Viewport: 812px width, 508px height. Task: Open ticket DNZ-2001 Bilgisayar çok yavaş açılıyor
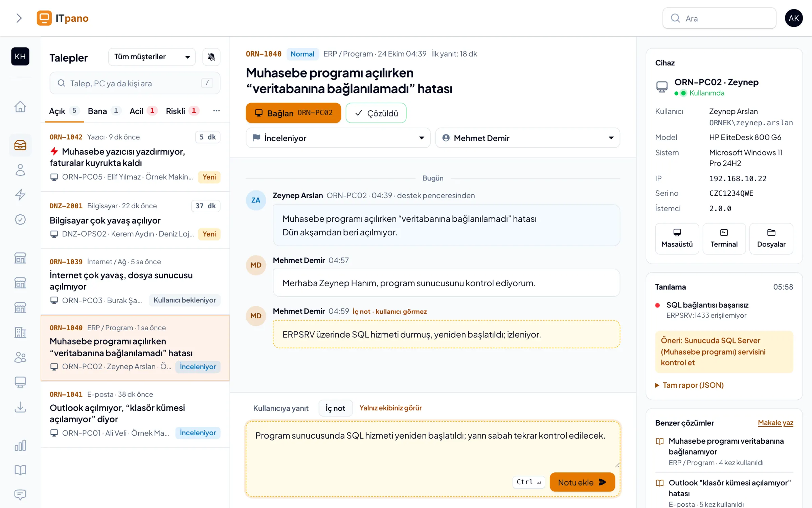pyautogui.click(x=135, y=220)
